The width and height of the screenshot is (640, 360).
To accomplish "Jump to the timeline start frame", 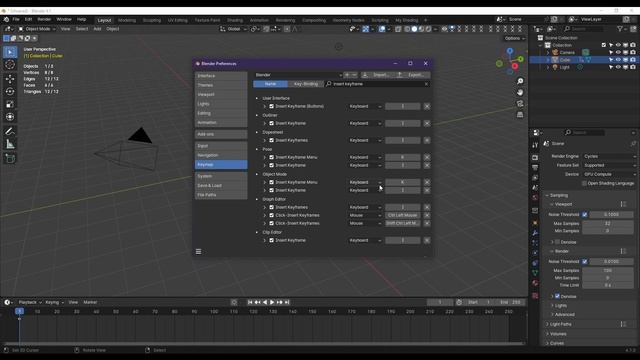I will [x=250, y=302].
